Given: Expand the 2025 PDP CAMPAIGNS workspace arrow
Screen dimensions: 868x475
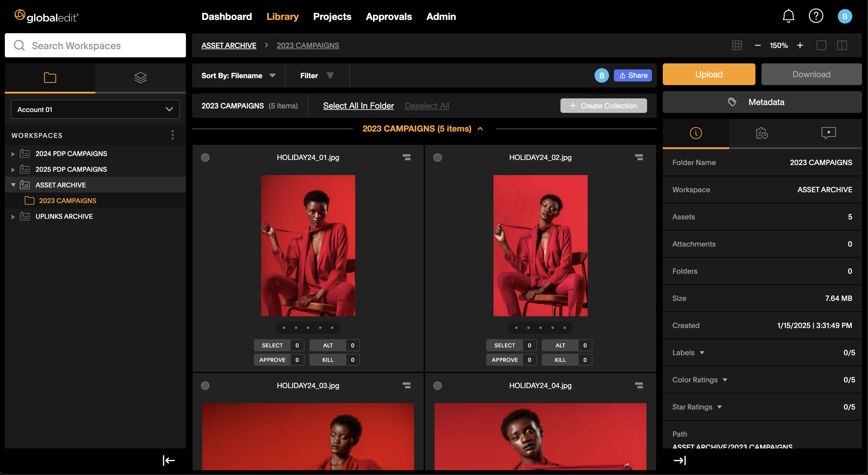Looking at the screenshot, I should [x=13, y=170].
